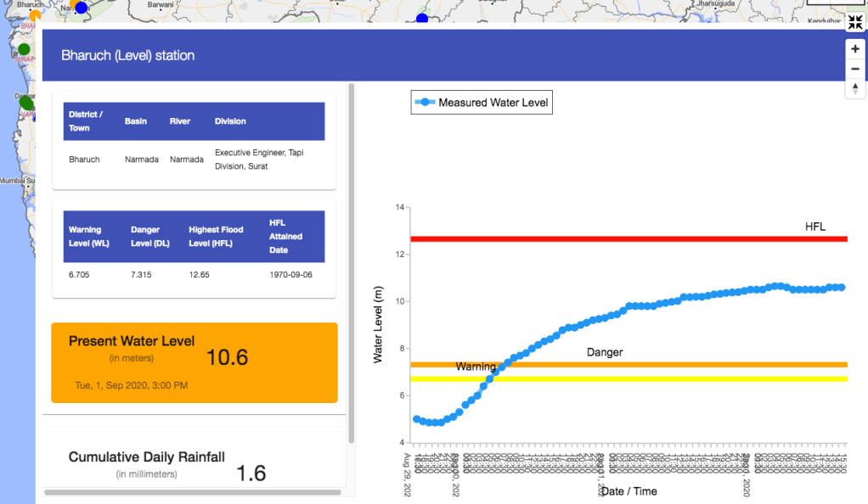
Task: Zoom in the map with plus button
Action: [854, 49]
